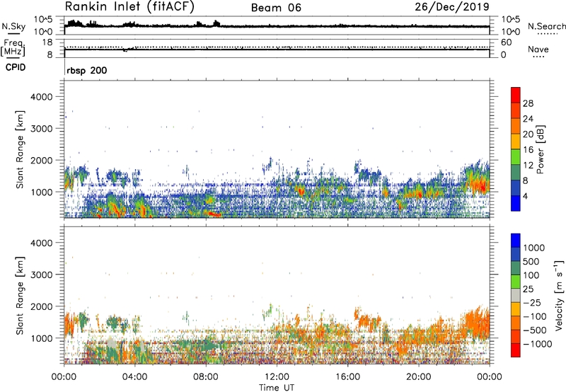
Task: Click the bright blue bottom segment of the power colorbar
Action: (x=516, y=203)
